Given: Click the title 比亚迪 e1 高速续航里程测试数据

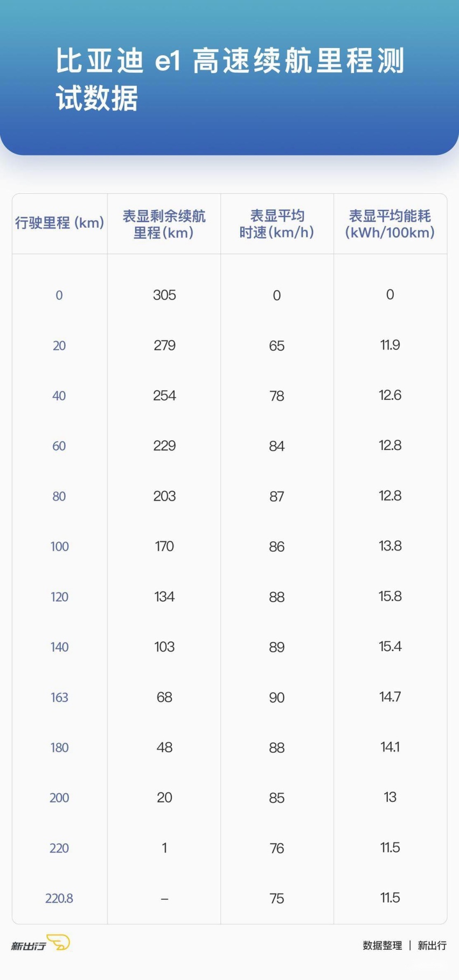Looking at the screenshot, I should pyautogui.click(x=230, y=79).
